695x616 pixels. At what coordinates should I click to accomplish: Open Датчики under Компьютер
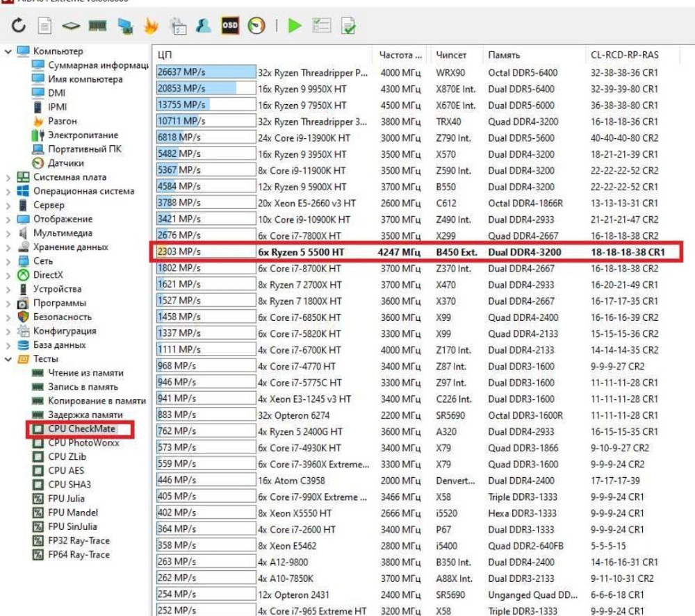tap(66, 163)
